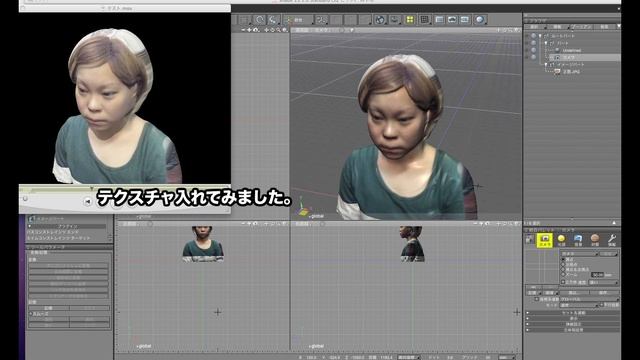The width and height of the screenshot is (640, 360).
Task: Click the icon right of the globe
Action: [394, 20]
